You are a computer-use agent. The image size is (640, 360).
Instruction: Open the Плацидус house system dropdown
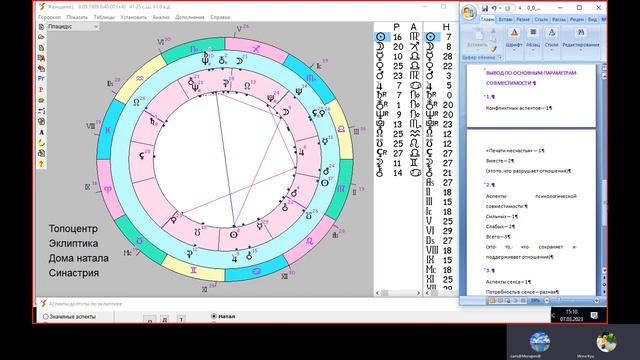click(x=73, y=27)
